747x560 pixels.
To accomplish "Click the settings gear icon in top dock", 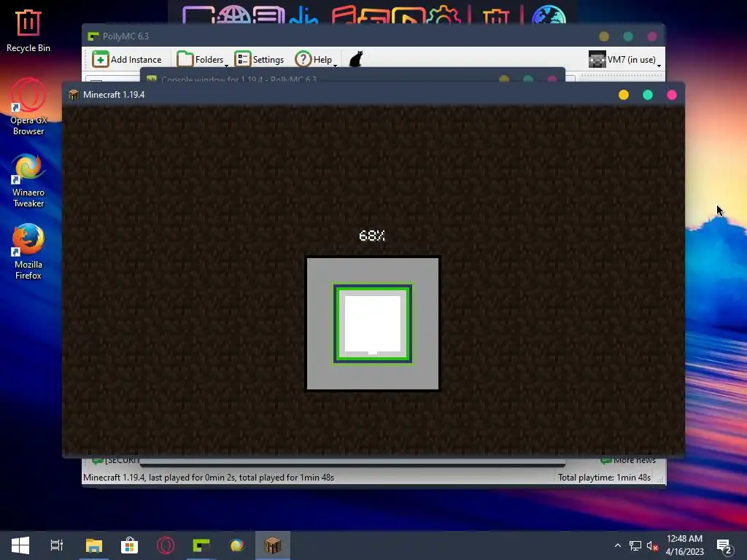I will click(444, 15).
